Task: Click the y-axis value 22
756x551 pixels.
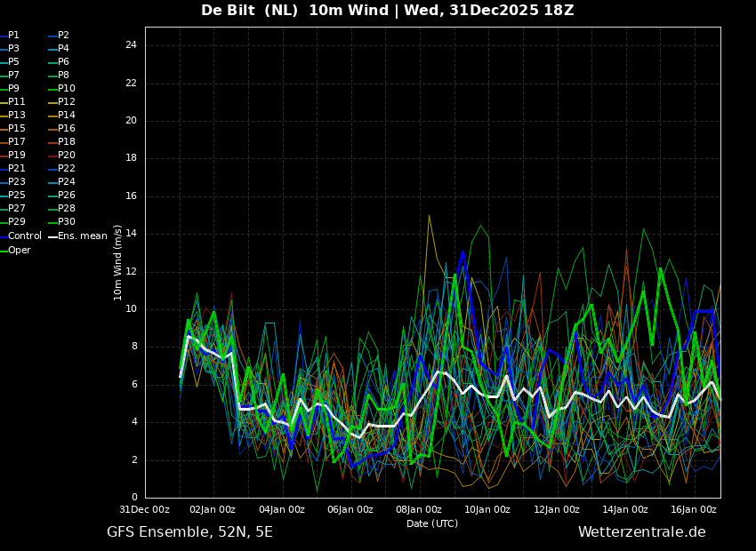Action: 131,84
